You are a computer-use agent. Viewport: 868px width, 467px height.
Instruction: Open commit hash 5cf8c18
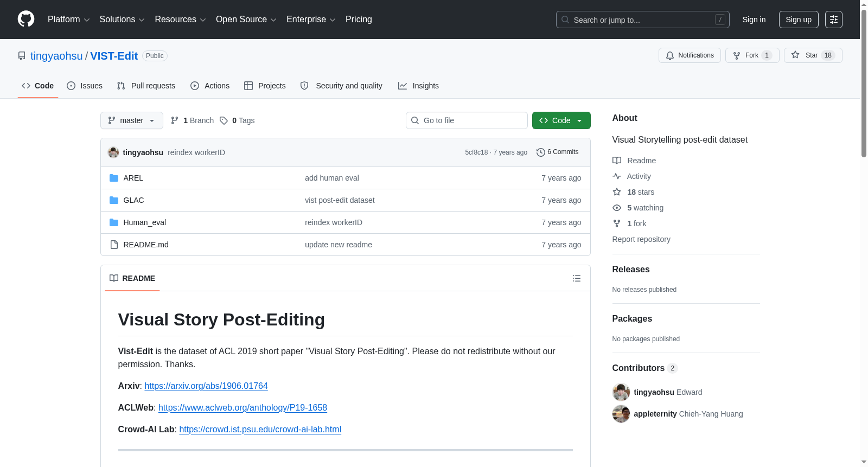[x=476, y=152]
